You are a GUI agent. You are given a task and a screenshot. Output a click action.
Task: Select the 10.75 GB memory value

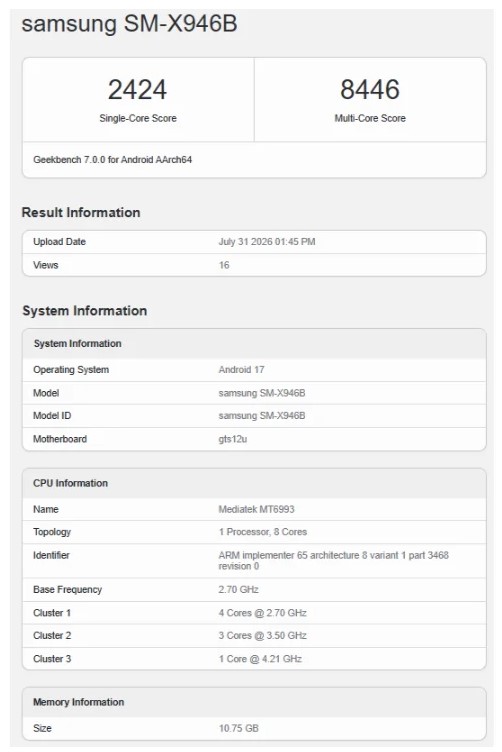[239, 728]
